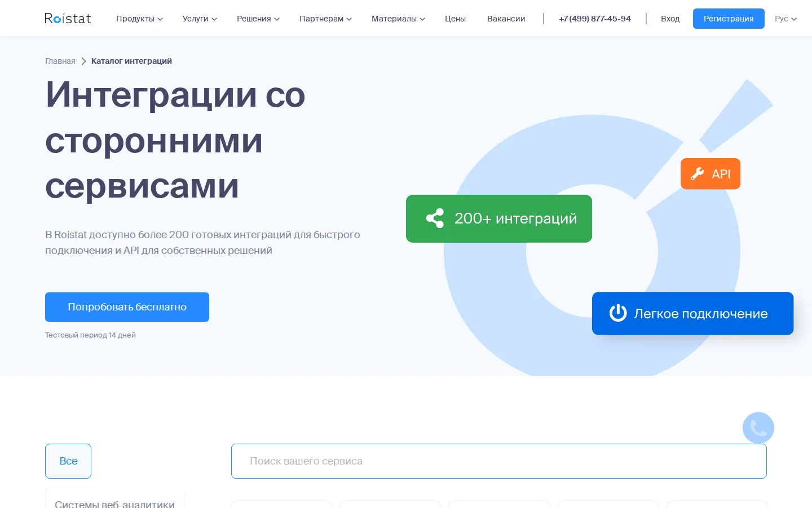Click the floating phone callback icon

[758, 428]
